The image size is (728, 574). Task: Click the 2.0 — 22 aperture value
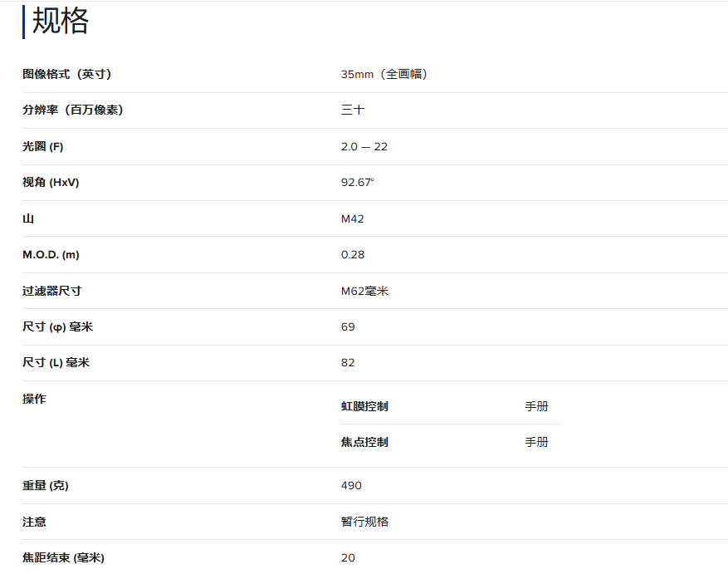click(x=364, y=147)
